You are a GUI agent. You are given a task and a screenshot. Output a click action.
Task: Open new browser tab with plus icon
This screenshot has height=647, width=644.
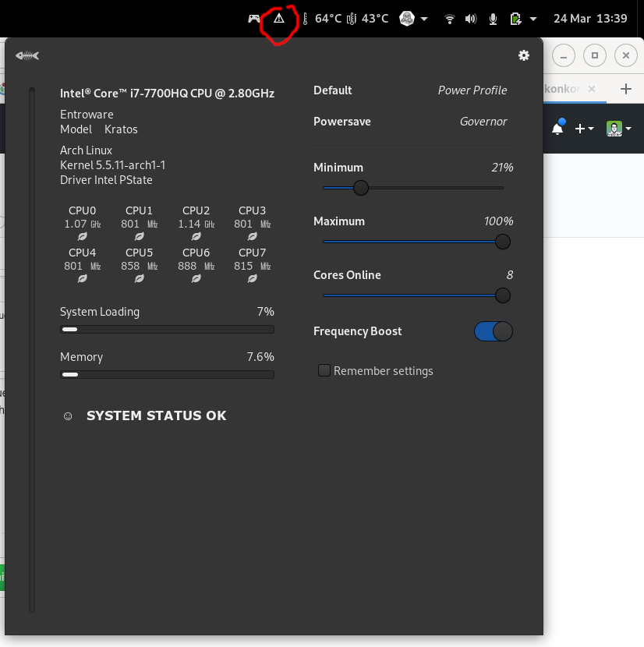point(626,89)
